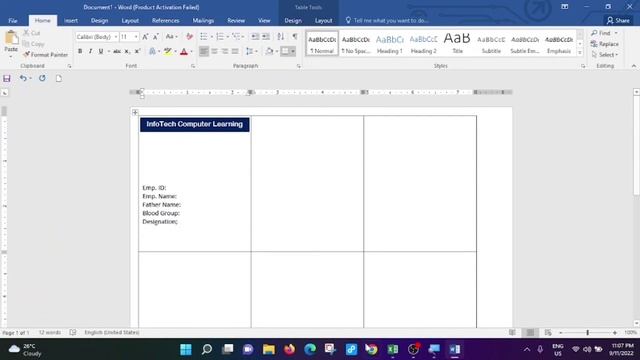The height and width of the screenshot is (360, 640).
Task: Apply Center alignment
Action: [x=214, y=51]
